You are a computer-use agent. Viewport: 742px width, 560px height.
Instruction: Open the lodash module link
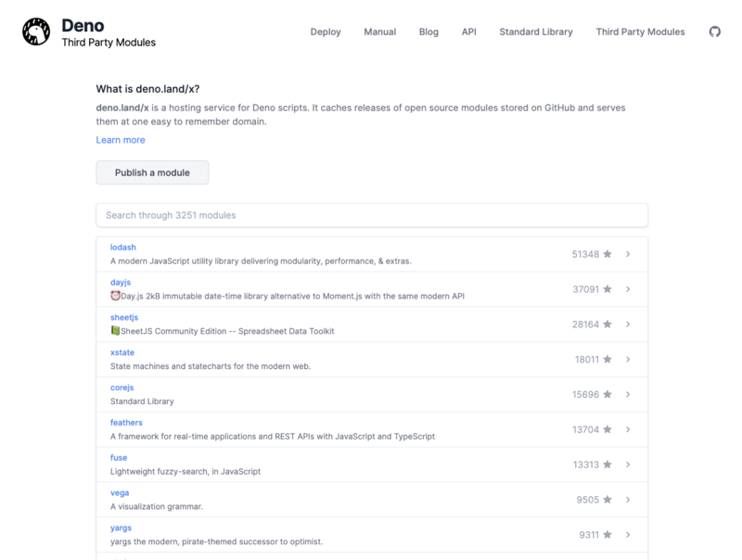pos(123,247)
